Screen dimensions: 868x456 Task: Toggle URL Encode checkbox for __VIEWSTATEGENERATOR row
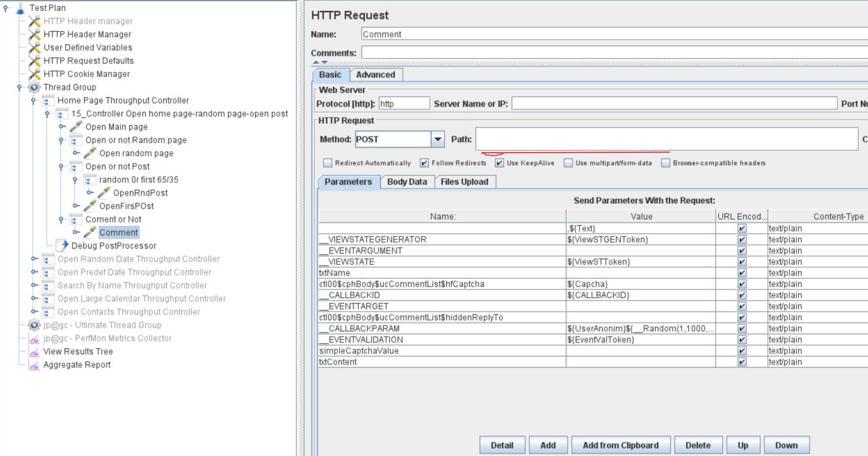click(742, 240)
